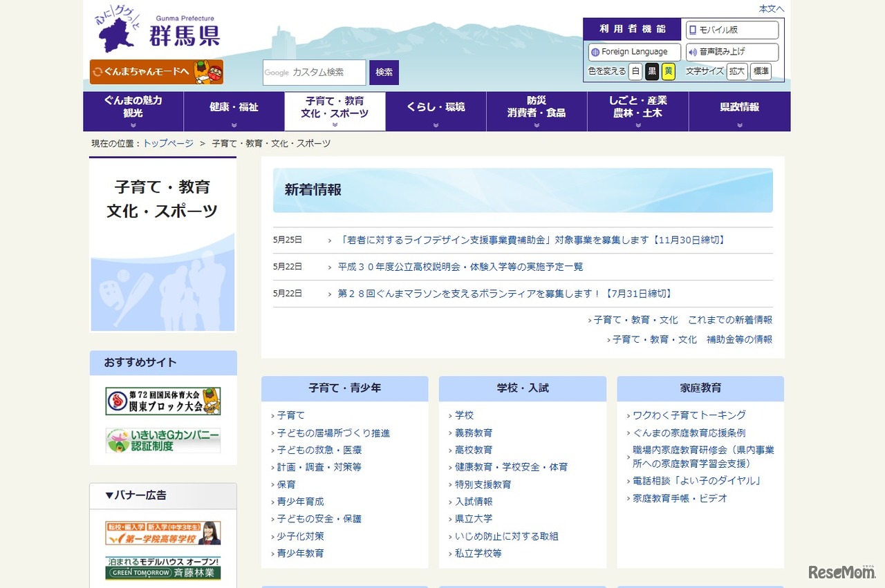Open 子どもの居場所づくり推進 link
The height and width of the screenshot is (588, 885).
pos(334,433)
